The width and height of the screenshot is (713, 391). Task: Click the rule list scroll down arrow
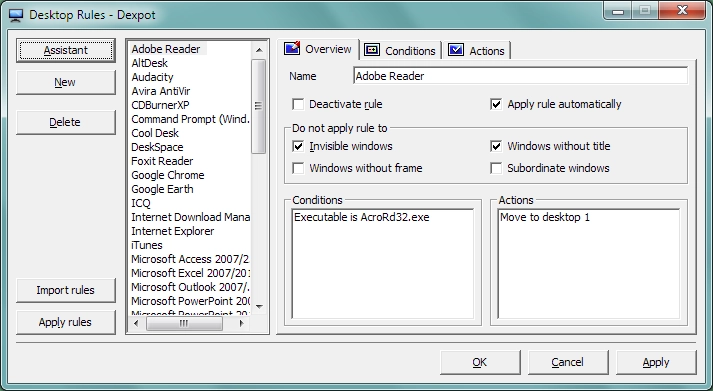[259, 307]
